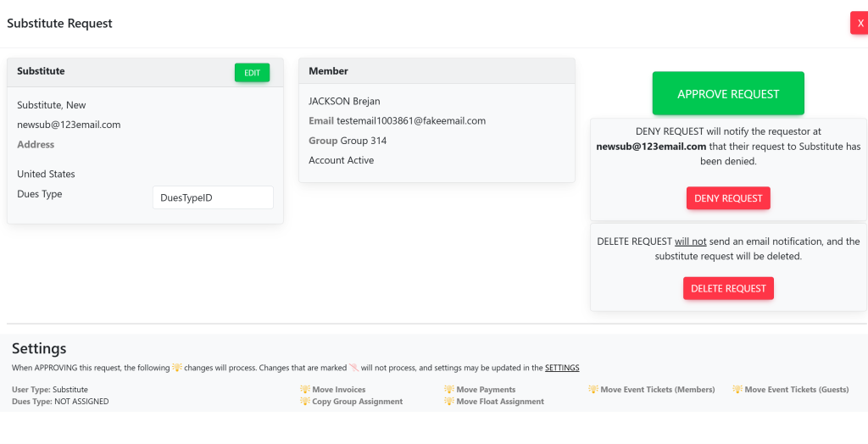Close the Substitute Request dialog

point(860,23)
